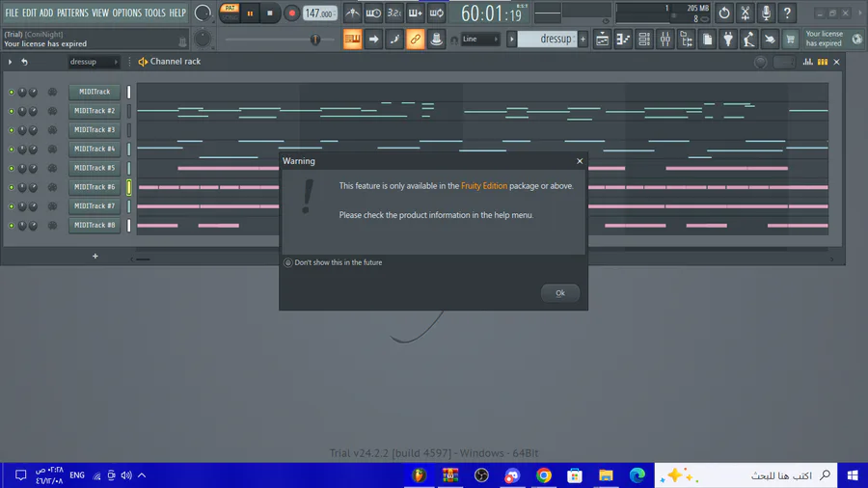Open the dressup pattern selector

click(x=548, y=39)
